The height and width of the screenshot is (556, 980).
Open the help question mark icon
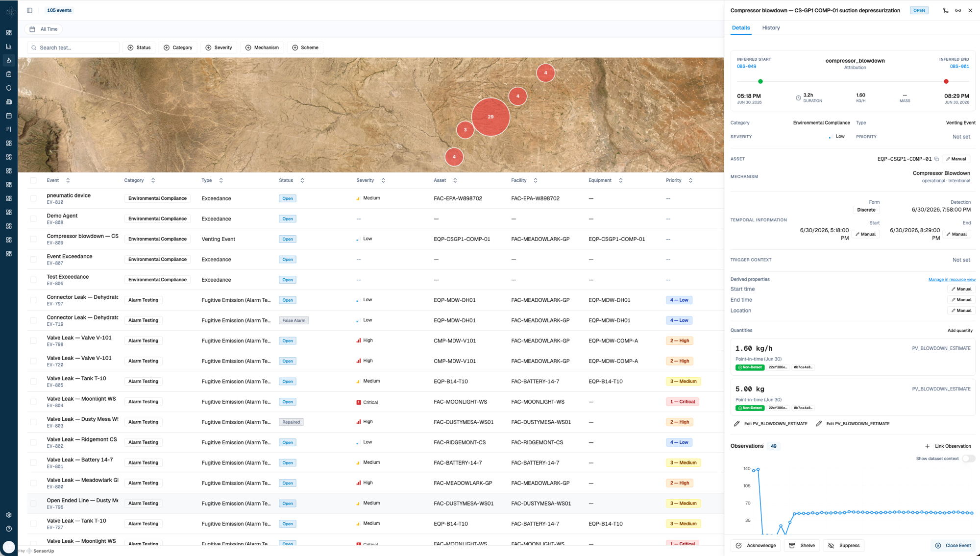pos(9,529)
